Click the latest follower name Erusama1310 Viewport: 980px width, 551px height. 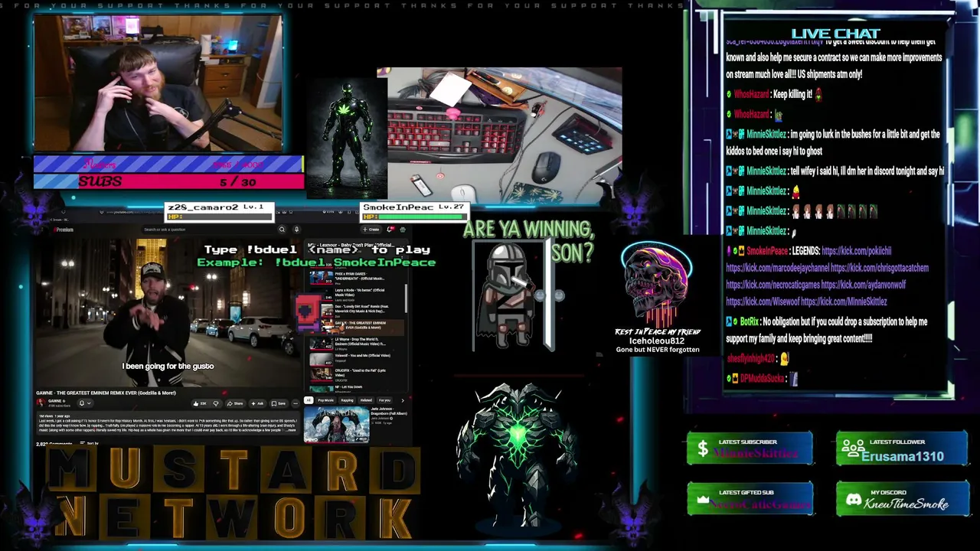(903, 457)
